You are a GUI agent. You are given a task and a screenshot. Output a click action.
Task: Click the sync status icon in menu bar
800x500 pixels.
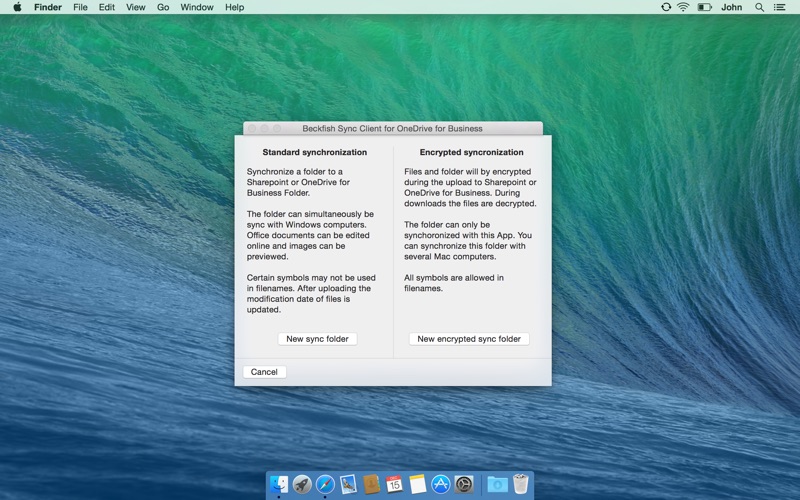(666, 7)
